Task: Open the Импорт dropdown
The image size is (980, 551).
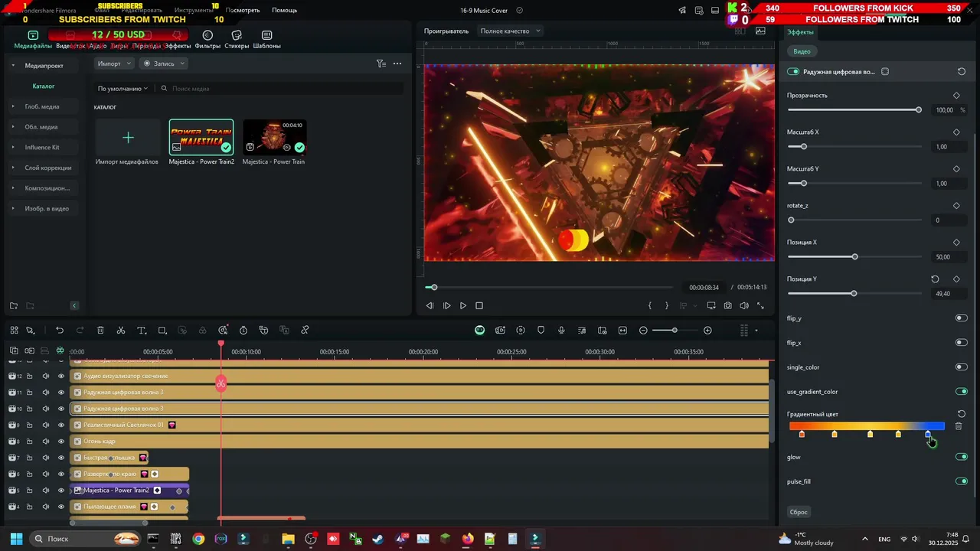Action: [x=114, y=64]
